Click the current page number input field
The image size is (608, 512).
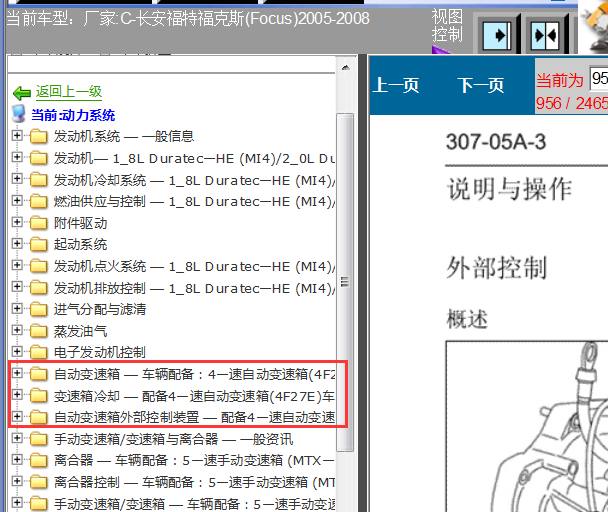(x=599, y=78)
